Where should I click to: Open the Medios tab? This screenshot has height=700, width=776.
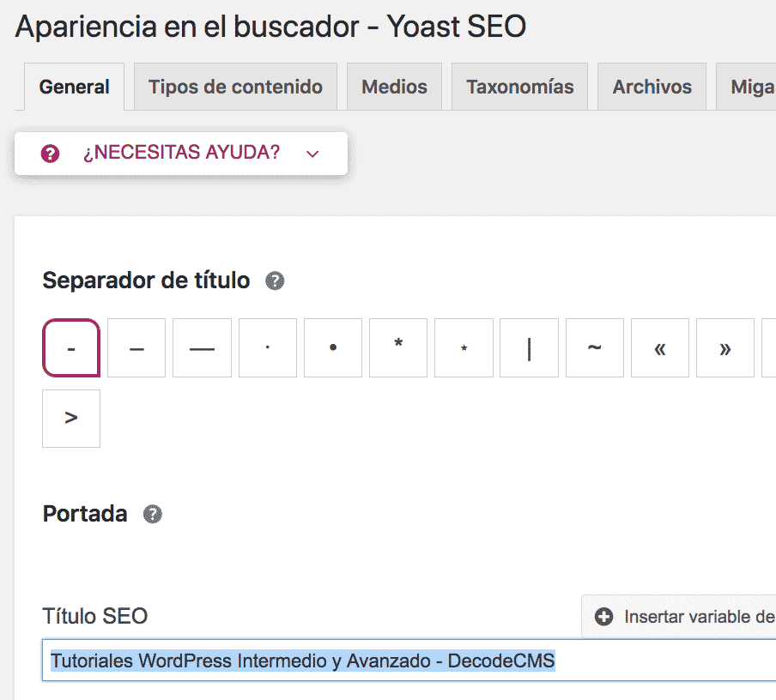click(x=394, y=87)
